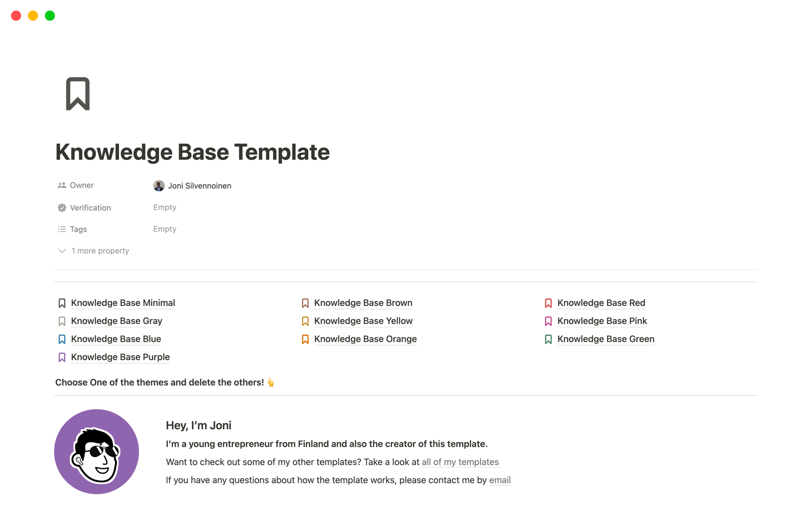Open the Knowledge Base Pink page
The height and width of the screenshot is (508, 812).
(x=602, y=321)
